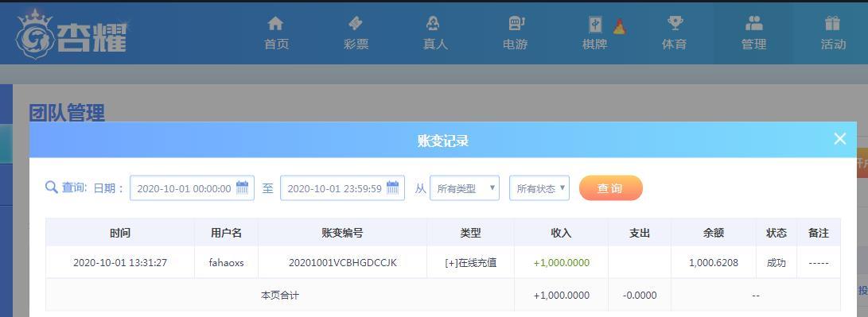Select the 真人 live dealer icon
Screen dimensions: 868x317
[x=433, y=23]
